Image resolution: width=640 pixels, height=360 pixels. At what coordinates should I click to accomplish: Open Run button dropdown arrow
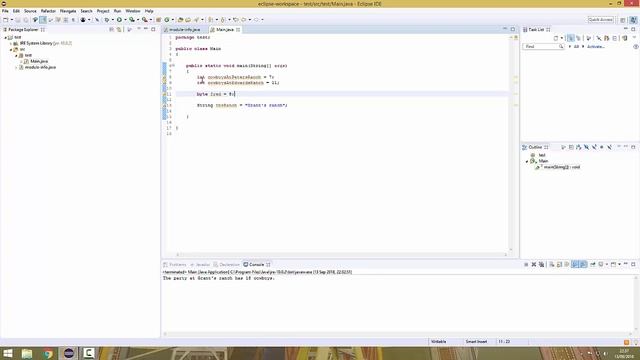point(125,20)
